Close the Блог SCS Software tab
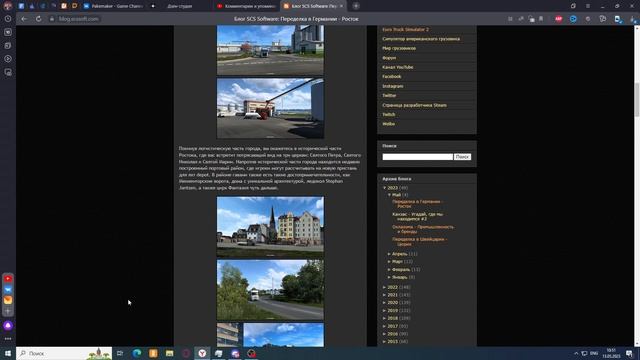Image resolution: width=640 pixels, height=360 pixels. tap(342, 6)
